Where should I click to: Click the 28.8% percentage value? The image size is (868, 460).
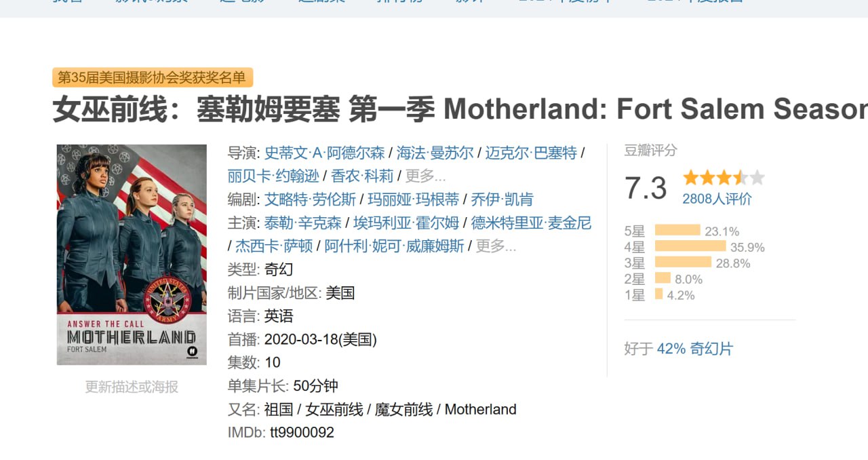click(x=733, y=263)
